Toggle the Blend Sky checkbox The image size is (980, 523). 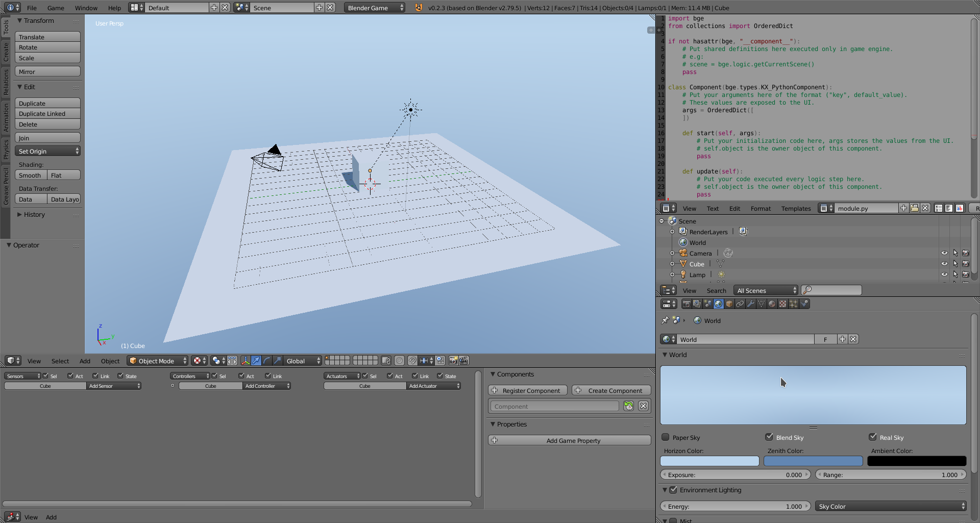769,437
